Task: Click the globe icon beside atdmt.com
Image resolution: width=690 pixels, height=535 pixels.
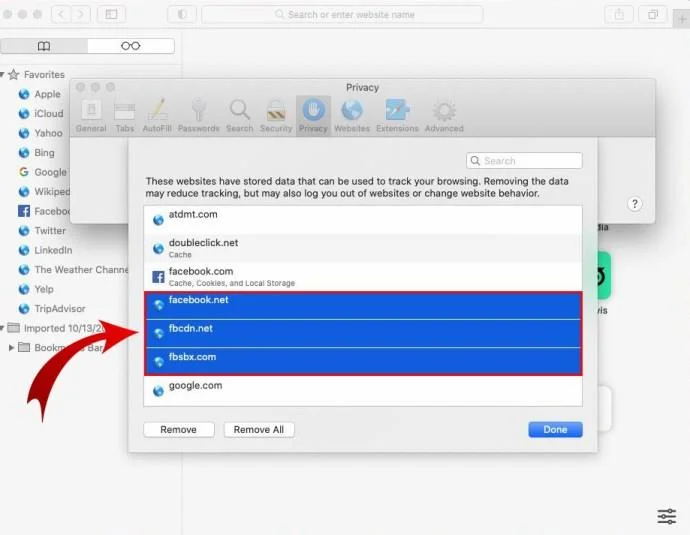Action: (x=158, y=220)
